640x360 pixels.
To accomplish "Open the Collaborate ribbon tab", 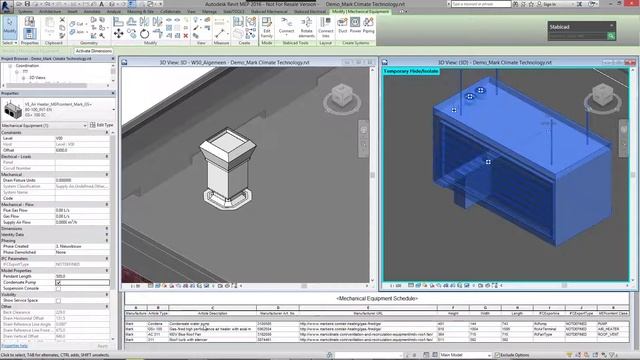I will click(171, 11).
